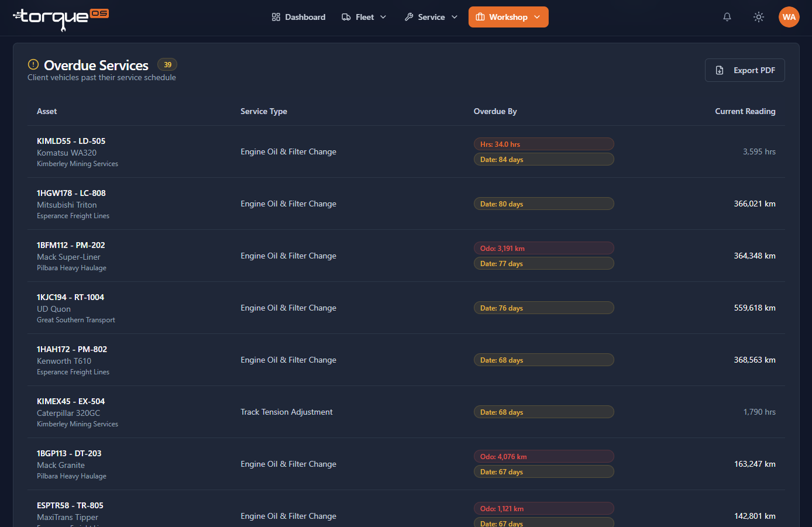
Task: Open the WA user avatar menu
Action: tap(789, 17)
